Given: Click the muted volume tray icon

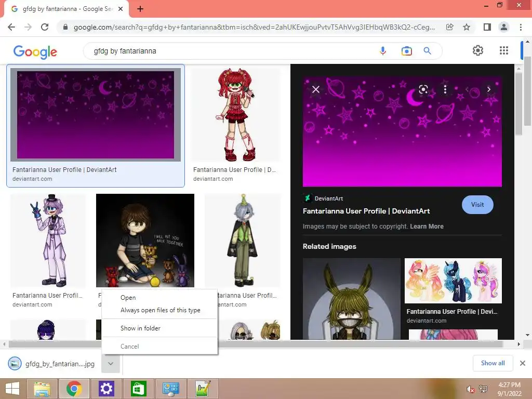Looking at the screenshot, I should (x=470, y=389).
